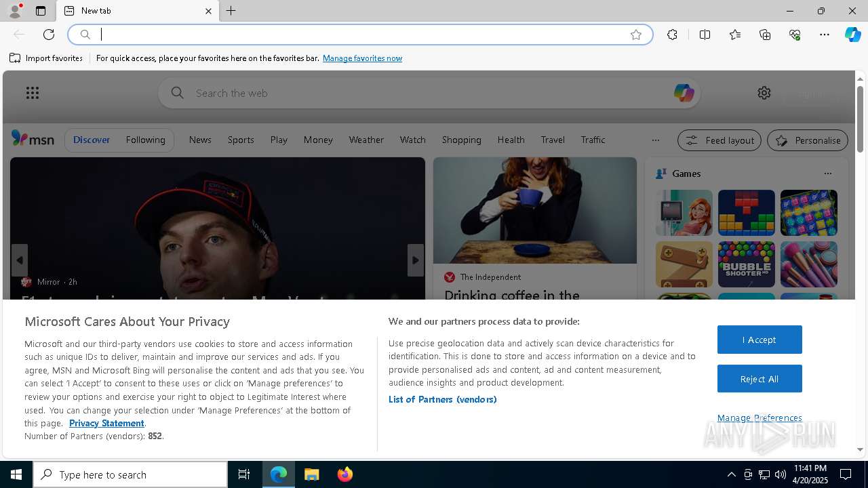Open the Copilot sidebar icon

852,35
